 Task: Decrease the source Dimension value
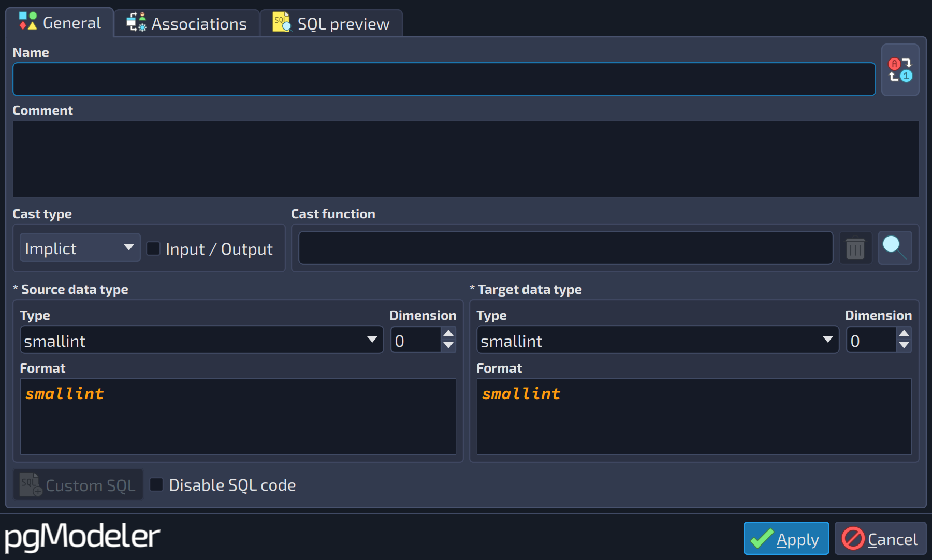(x=448, y=346)
